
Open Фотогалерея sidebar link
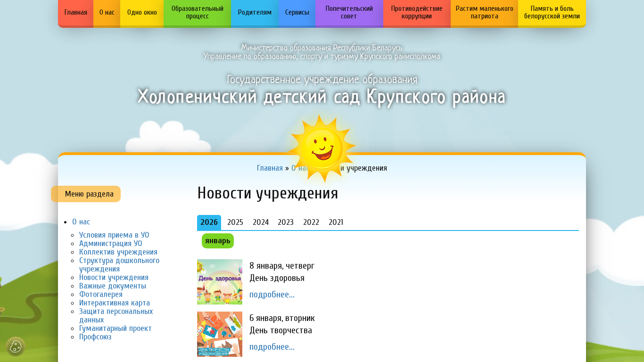pos(101,295)
